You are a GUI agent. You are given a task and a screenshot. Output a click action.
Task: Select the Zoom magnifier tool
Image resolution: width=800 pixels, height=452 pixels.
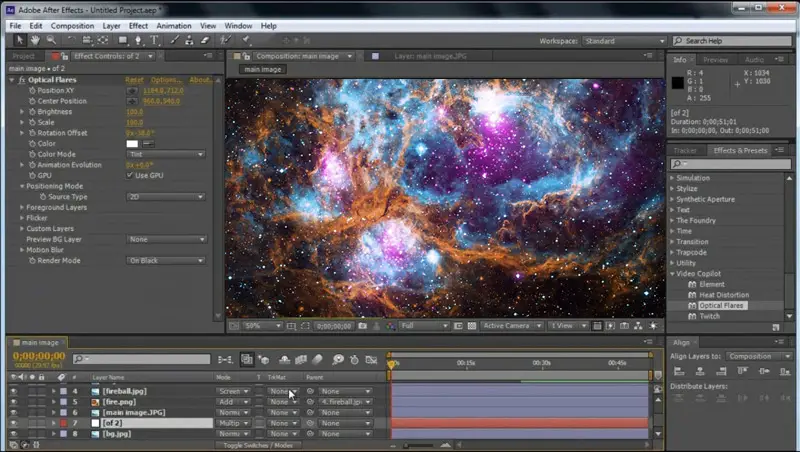[x=51, y=41]
